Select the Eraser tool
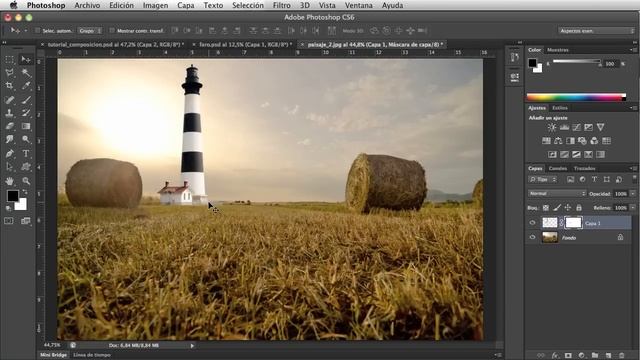The image size is (640, 360). (9, 126)
